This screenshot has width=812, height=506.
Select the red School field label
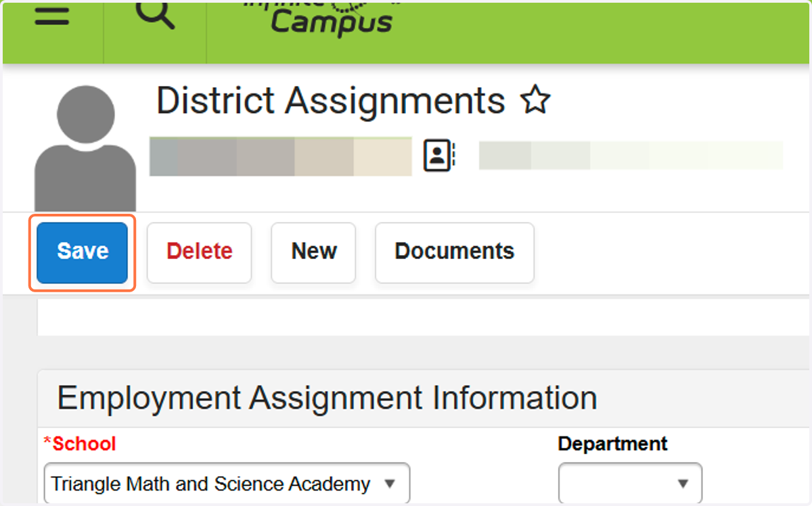coord(80,444)
